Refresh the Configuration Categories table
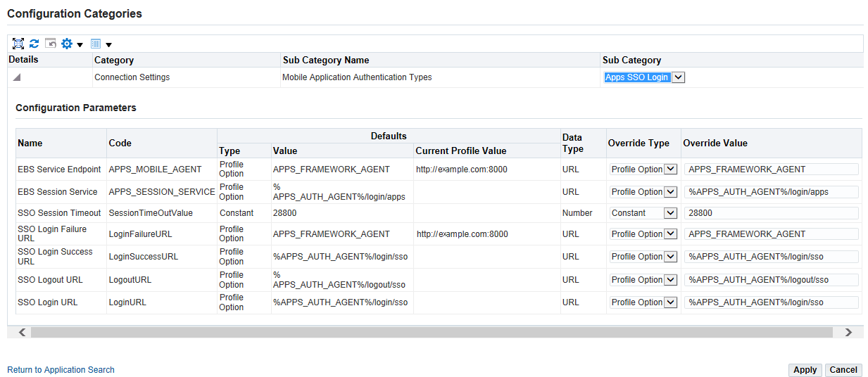Viewport: 868px width, 377px height. point(34,44)
